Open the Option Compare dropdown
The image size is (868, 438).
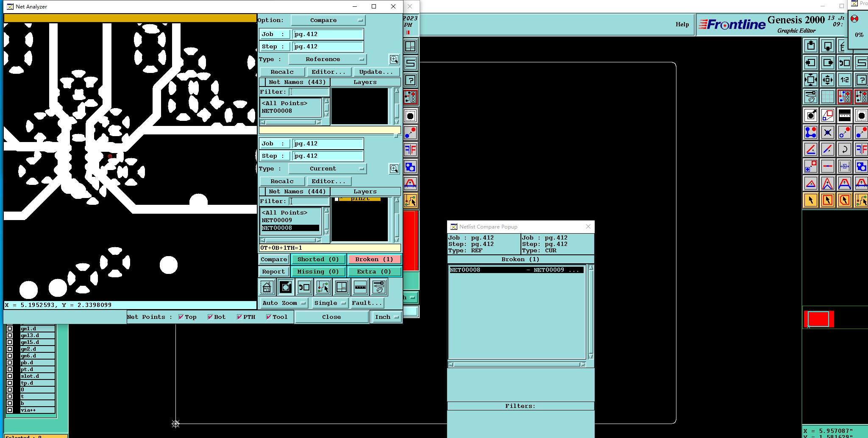coord(328,20)
